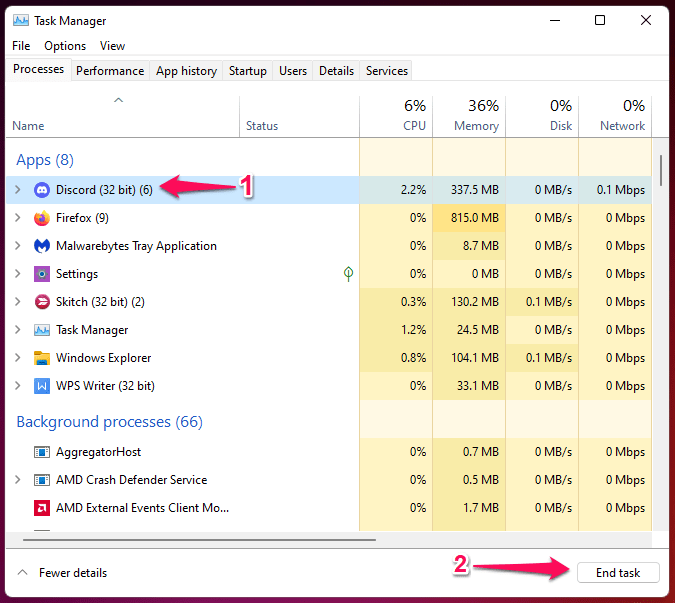Click the Firefox app icon
The height and width of the screenshot is (603, 675).
42,218
